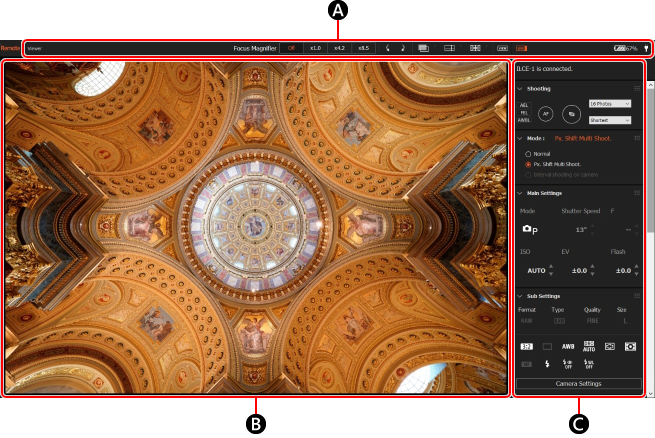Click the Mode section grip handle
This screenshot has width=655, height=438.
pos(637,138)
